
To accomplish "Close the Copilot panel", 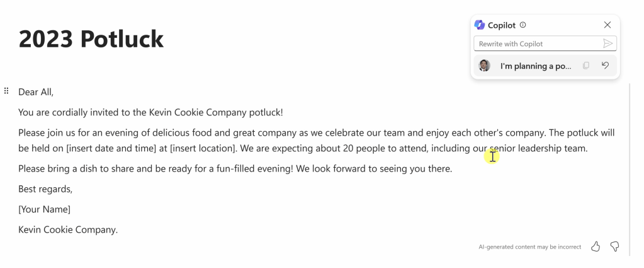I will click(607, 25).
